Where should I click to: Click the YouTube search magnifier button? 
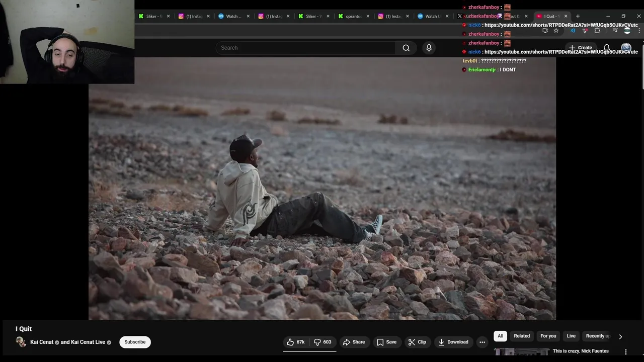[406, 48]
